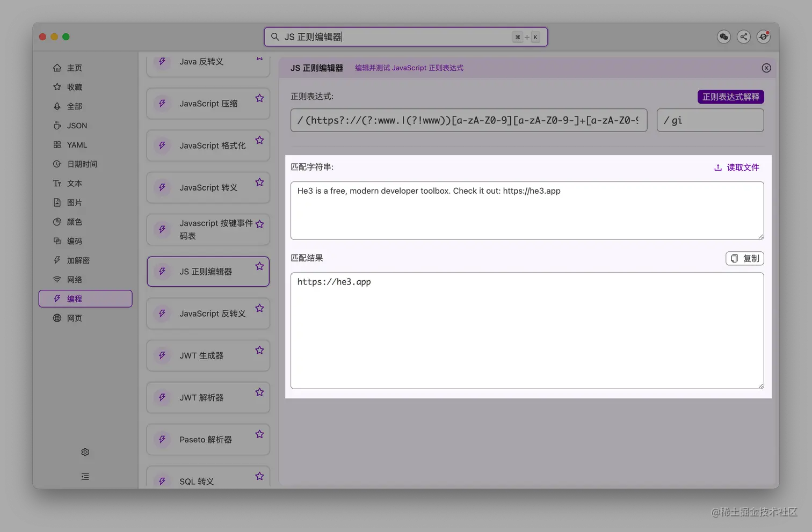Open the JavaScript 反转义 tool
This screenshot has width=812, height=532.
tap(208, 314)
